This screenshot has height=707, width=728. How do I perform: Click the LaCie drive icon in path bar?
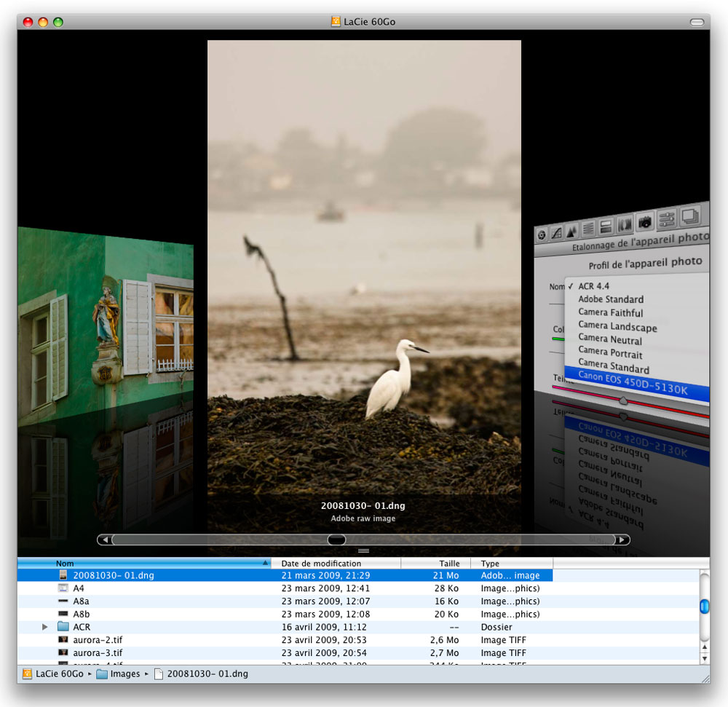(x=28, y=674)
